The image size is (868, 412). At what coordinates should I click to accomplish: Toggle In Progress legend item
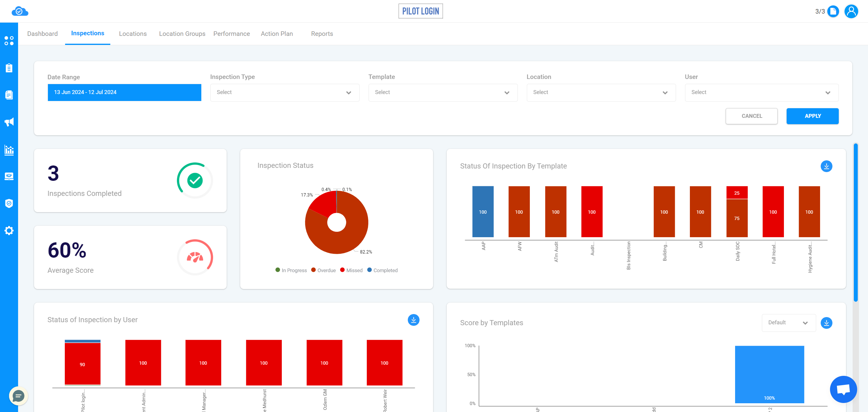tap(291, 270)
